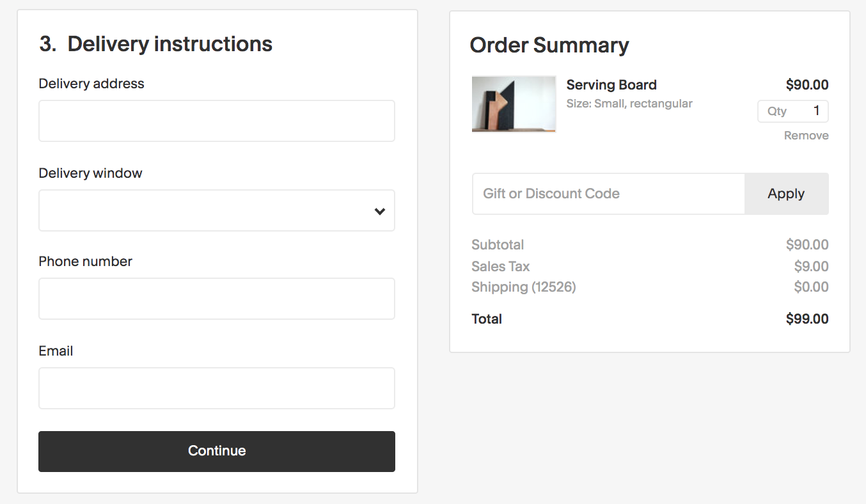The image size is (866, 504).
Task: Click into the Email input field
Action: (216, 388)
